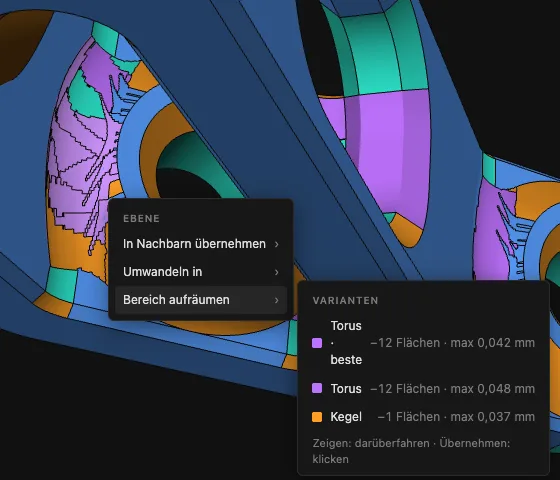Click the 'VARIANTEN' submenu header
The height and width of the screenshot is (480, 560).
point(345,301)
